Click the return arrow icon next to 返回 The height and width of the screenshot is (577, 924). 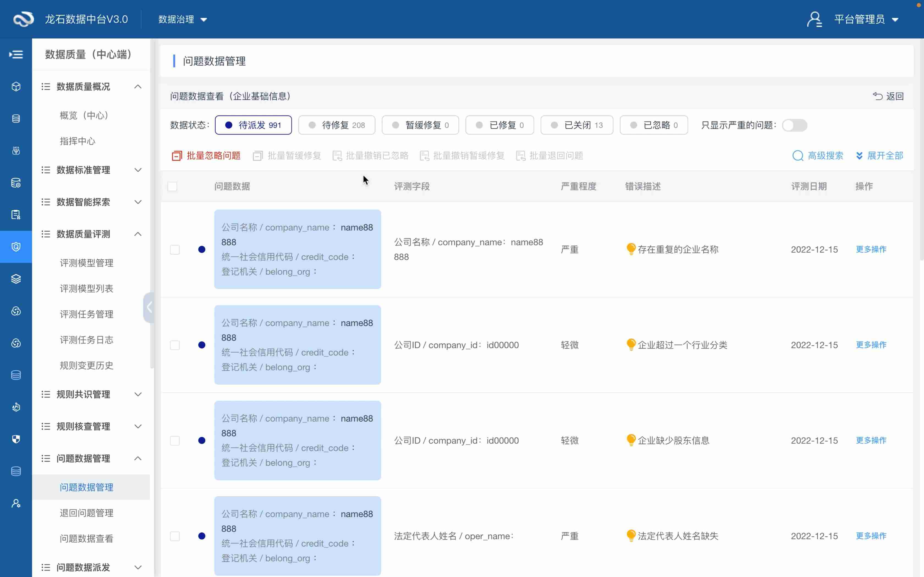pos(878,96)
